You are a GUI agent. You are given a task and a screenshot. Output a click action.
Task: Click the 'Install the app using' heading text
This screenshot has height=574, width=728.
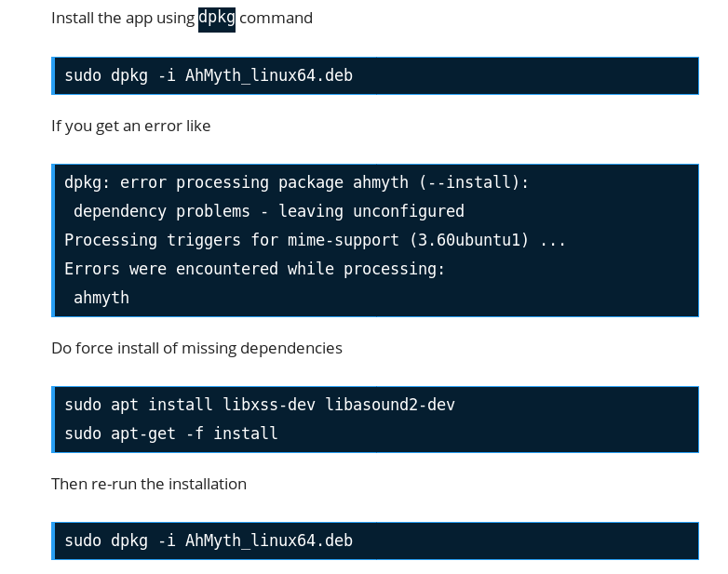pyautogui.click(x=123, y=19)
